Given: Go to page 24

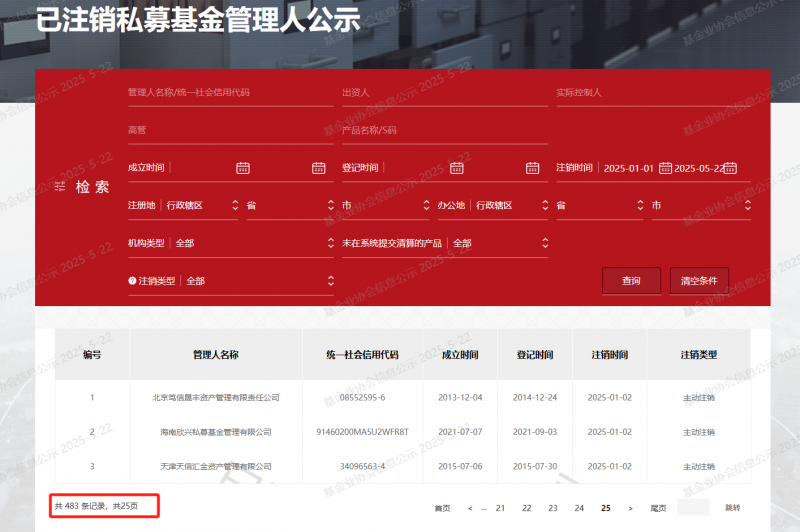Looking at the screenshot, I should [x=579, y=508].
